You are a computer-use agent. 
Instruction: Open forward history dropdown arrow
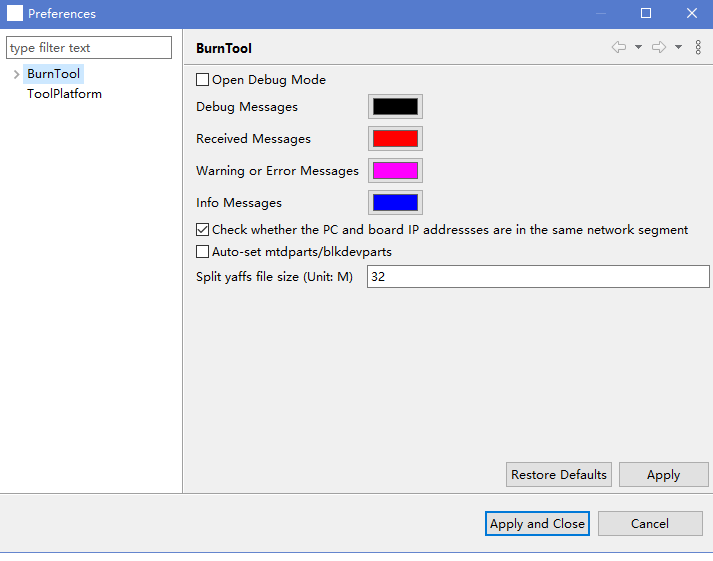(x=678, y=47)
